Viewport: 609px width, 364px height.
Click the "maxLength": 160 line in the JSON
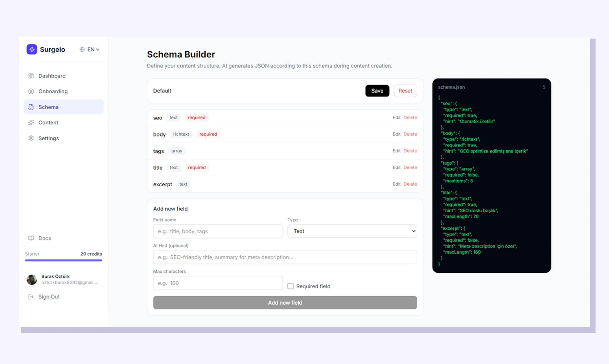[x=462, y=252]
